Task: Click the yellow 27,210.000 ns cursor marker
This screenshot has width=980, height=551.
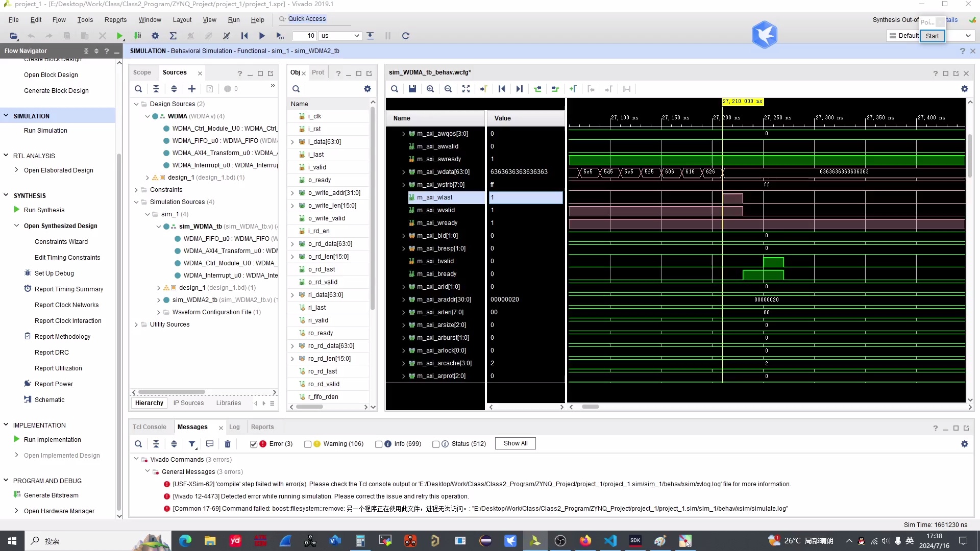Action: (x=742, y=101)
